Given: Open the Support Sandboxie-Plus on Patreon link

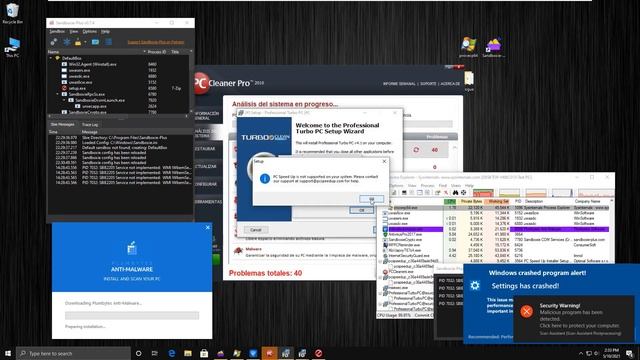Looking at the screenshot, I should tap(156, 42).
